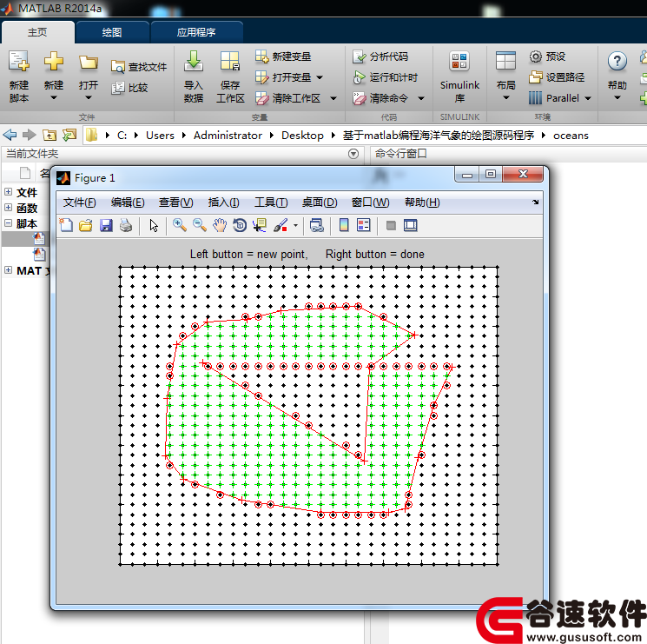Open Figure 插入(I) menu

(223, 202)
